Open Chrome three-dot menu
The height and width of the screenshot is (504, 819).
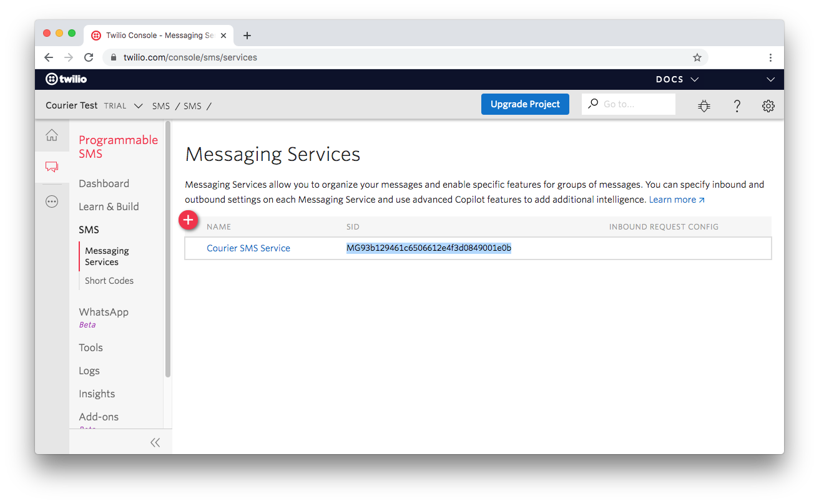coord(771,57)
